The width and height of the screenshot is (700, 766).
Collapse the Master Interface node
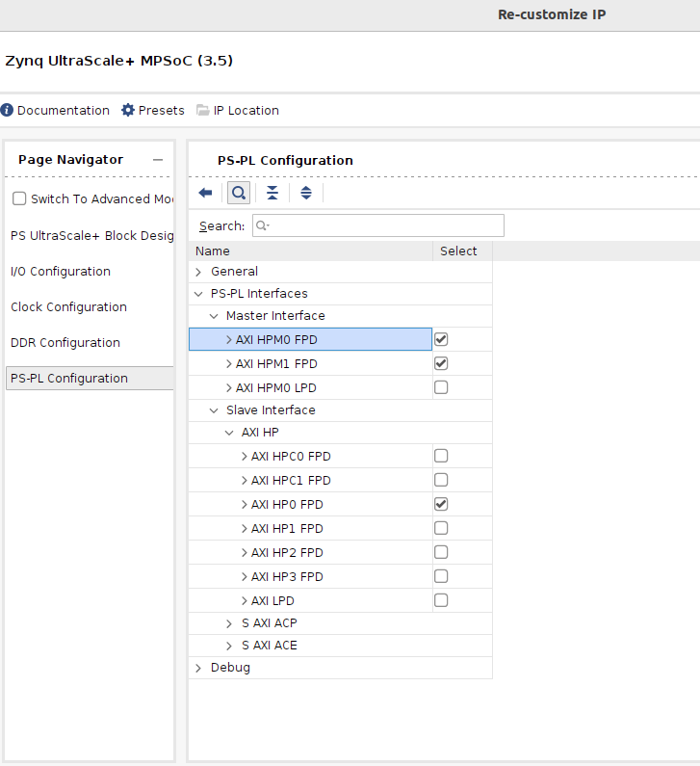point(214,316)
